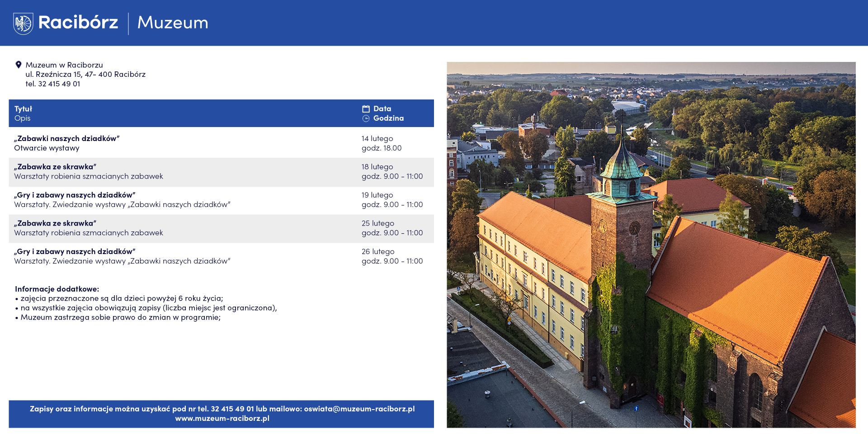The image size is (868, 434).
Task: Click the 14 lutego date
Action: point(377,138)
